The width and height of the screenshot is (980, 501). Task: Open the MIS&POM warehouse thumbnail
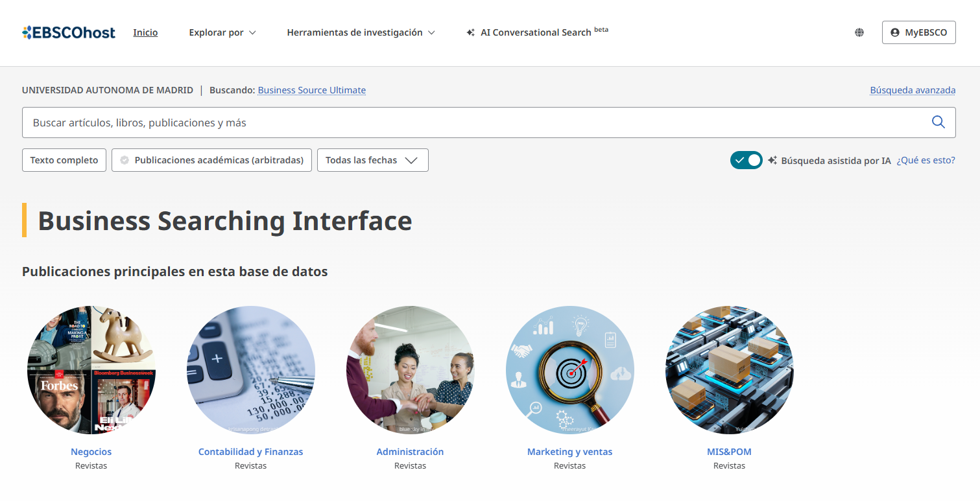click(x=730, y=370)
